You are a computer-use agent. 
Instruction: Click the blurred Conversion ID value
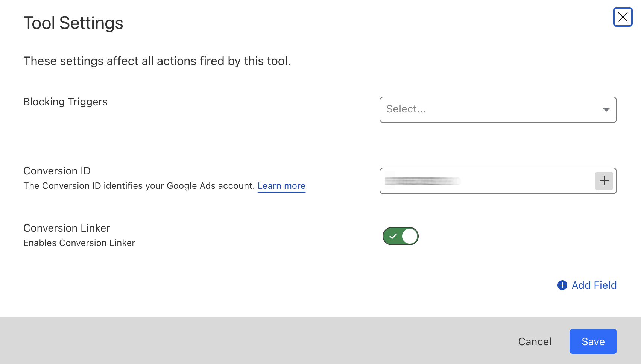click(422, 181)
